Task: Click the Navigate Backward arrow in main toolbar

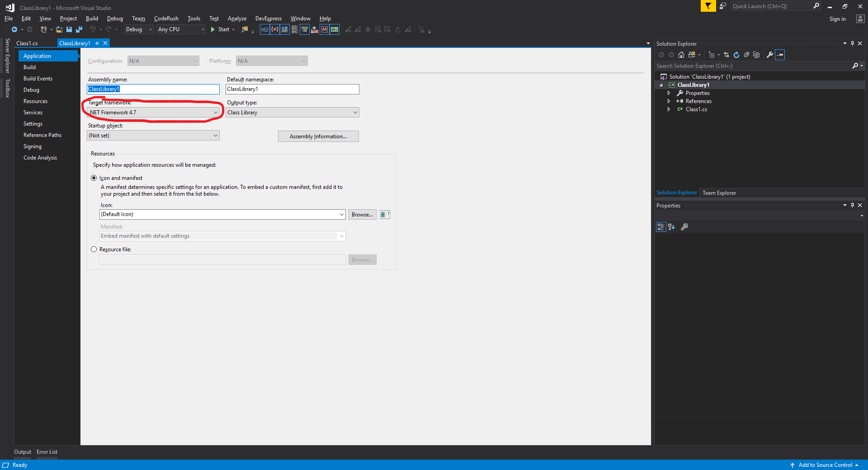Action: pyautogui.click(x=14, y=29)
